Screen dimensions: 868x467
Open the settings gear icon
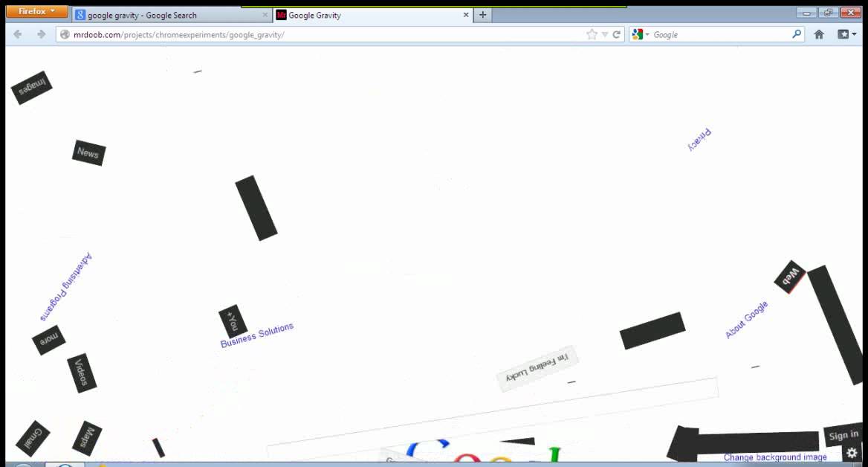(x=852, y=453)
